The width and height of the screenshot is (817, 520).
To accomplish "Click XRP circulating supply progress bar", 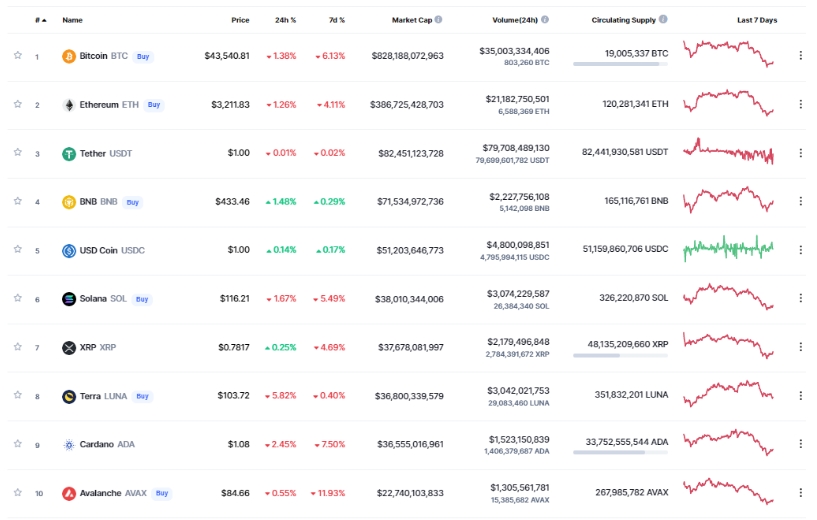I will click(x=620, y=355).
